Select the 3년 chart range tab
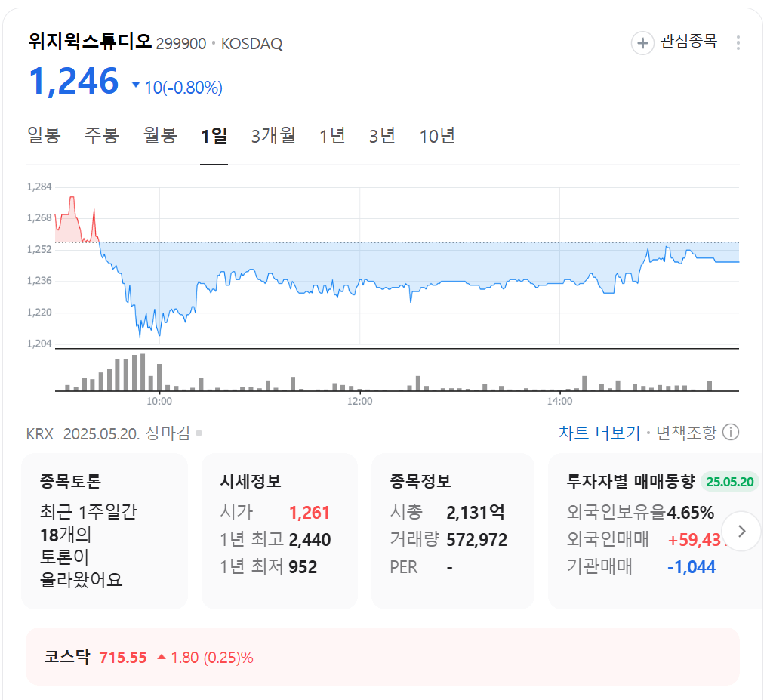This screenshot has width=767, height=700. (x=382, y=135)
